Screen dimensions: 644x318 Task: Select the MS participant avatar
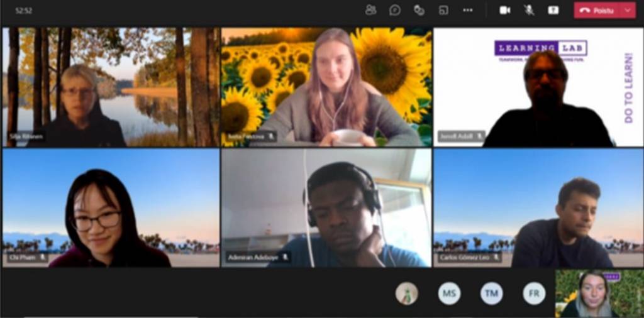pyautogui.click(x=449, y=293)
